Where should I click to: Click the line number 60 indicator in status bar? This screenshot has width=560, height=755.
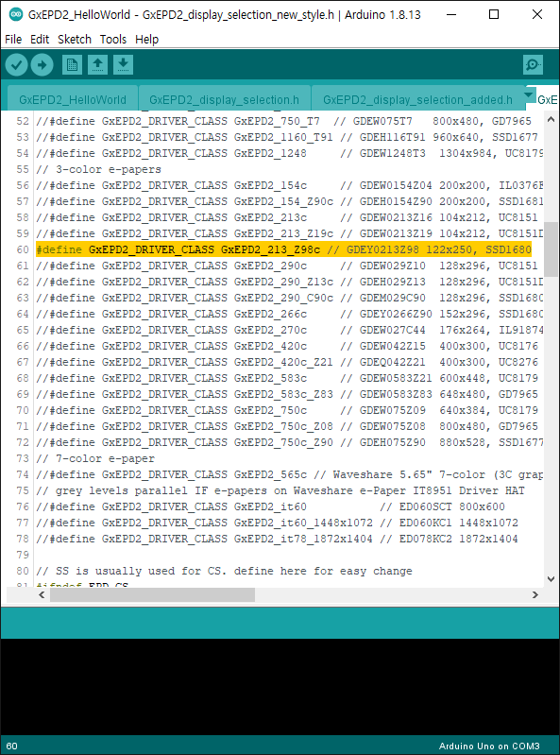tap(12, 746)
